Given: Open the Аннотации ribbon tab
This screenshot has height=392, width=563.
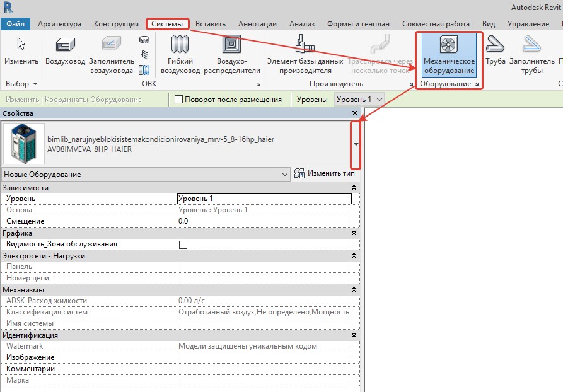Looking at the screenshot, I should (x=257, y=24).
